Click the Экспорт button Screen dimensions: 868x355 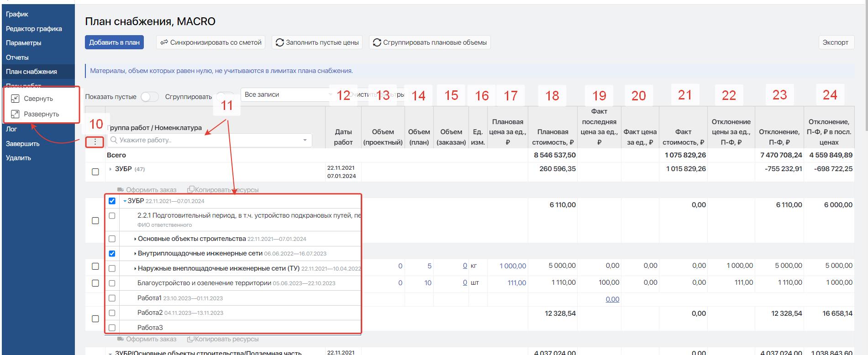[835, 42]
